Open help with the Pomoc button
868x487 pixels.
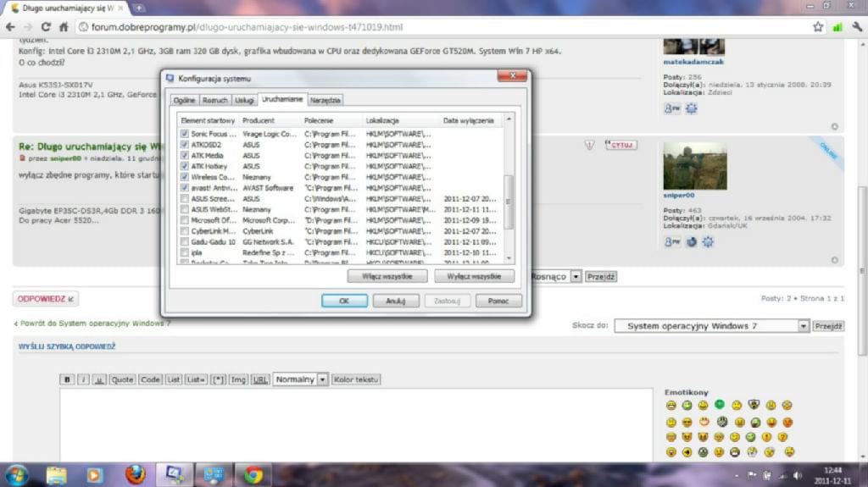(498, 301)
